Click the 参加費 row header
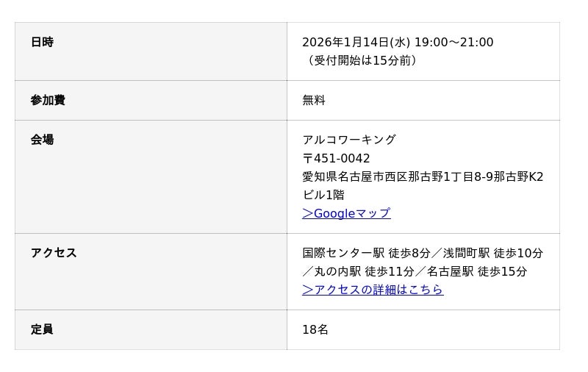588x372 pixels. click(48, 100)
